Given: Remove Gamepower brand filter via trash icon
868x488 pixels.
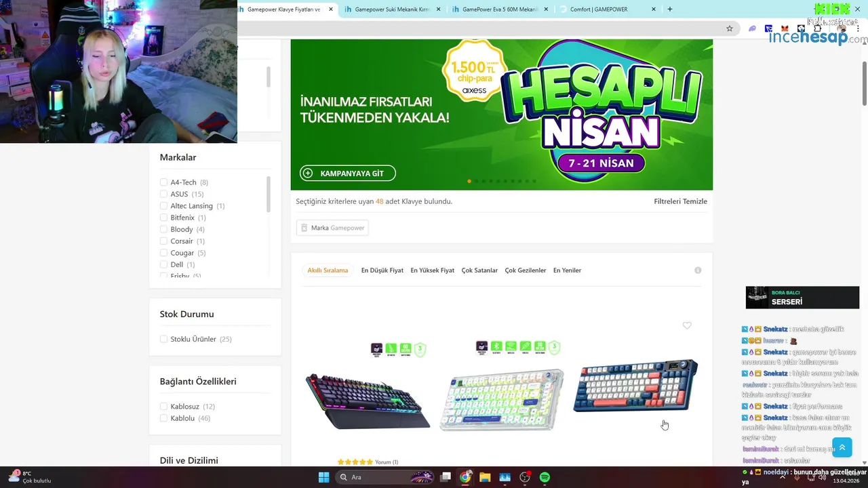Looking at the screenshot, I should 304,228.
